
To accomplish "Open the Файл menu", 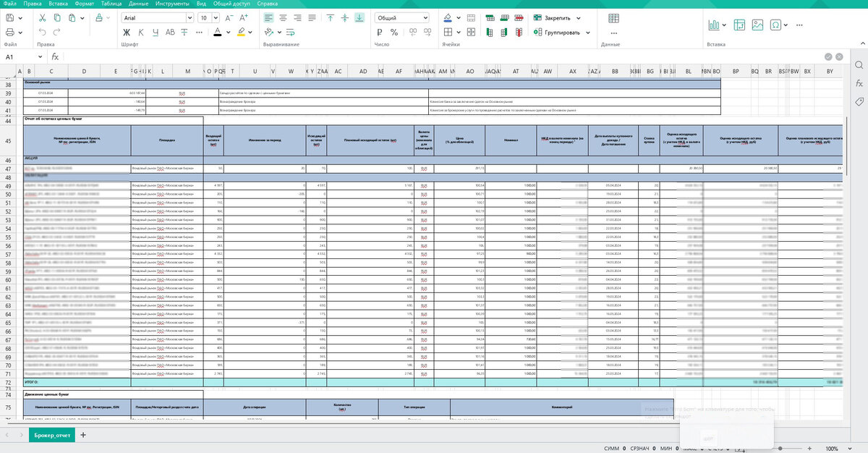I will click(10, 4).
